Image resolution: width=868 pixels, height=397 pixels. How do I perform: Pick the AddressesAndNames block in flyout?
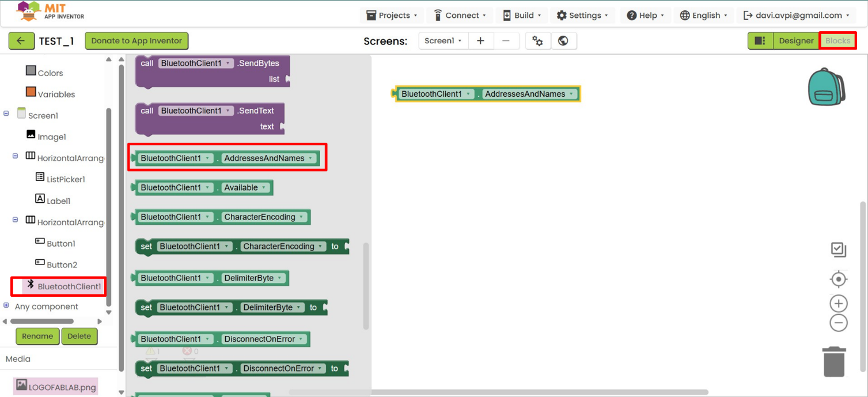point(226,158)
